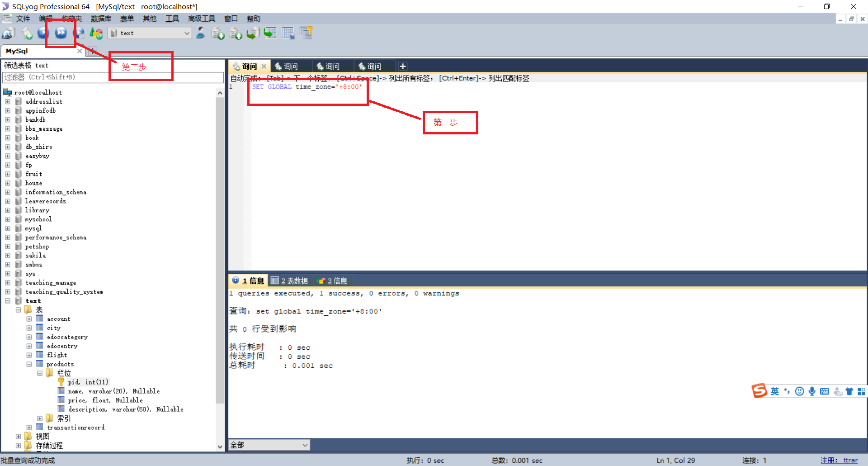Viewport: 868px width, 466px height.
Task: Click the 注册: ttrar link in status bar
Action: tap(839, 460)
